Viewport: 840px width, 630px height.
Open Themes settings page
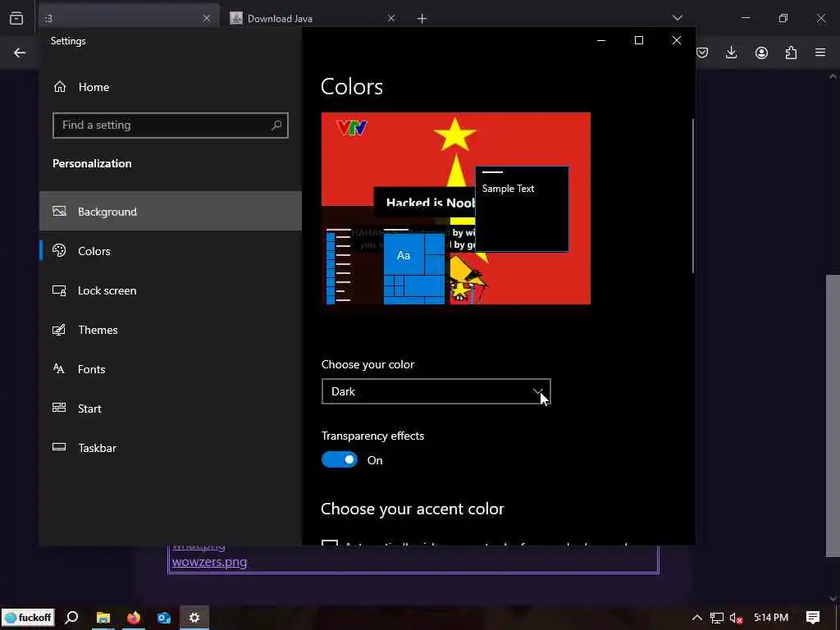171,330
